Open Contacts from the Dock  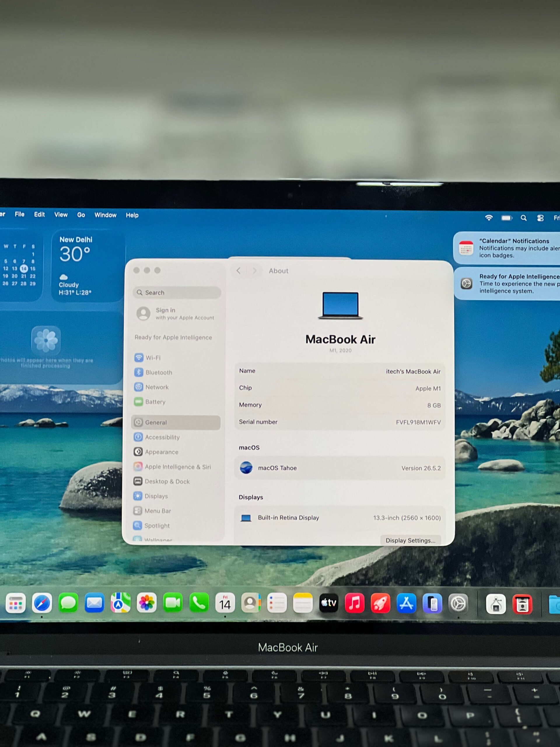[x=251, y=603]
